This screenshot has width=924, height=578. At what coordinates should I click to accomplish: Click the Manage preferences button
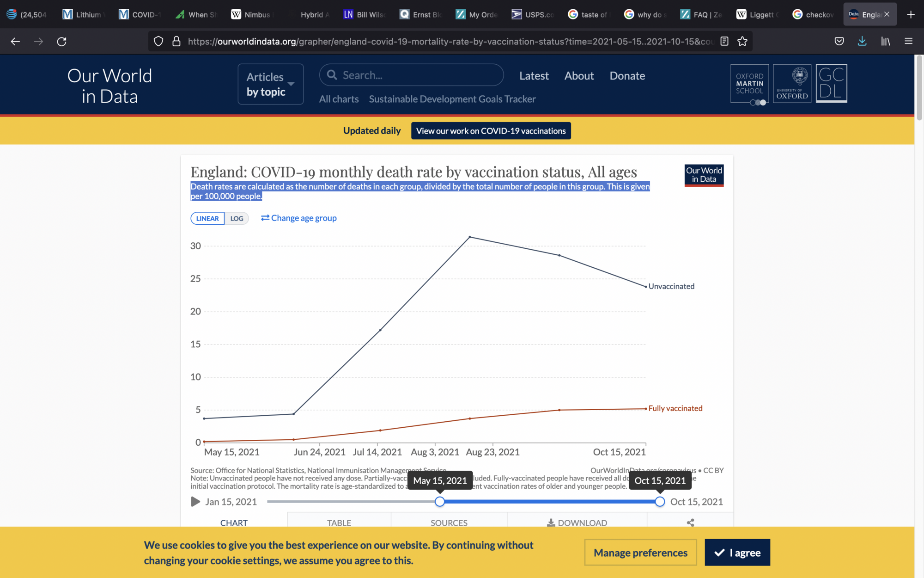point(640,553)
